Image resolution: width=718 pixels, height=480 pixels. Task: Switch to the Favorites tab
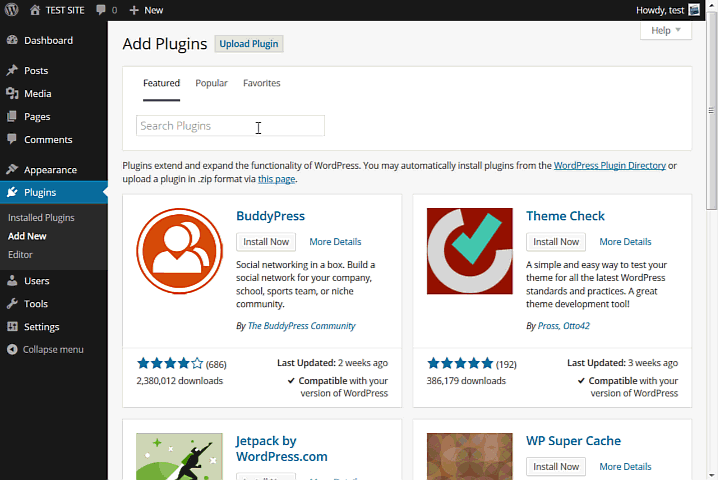pos(261,83)
